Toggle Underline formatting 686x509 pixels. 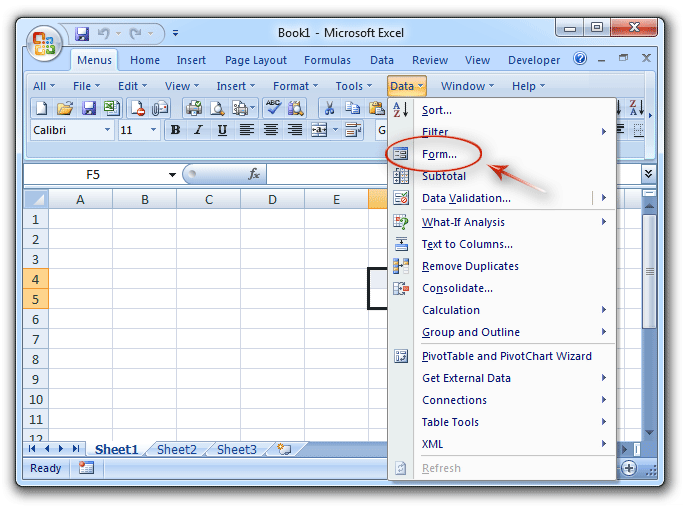pyautogui.click(x=221, y=130)
